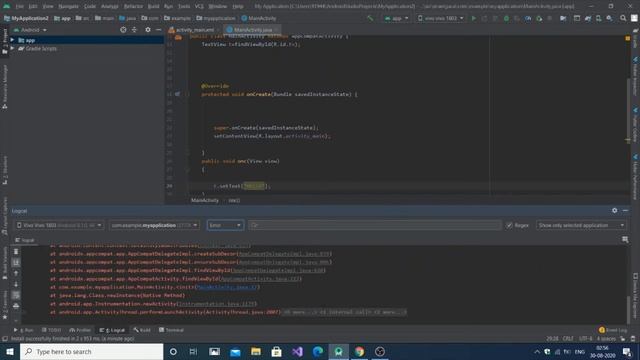Viewport: 640px width, 360px height.
Task: Click the down-arrow icon in Logcat sidebar
Action: 16,284
